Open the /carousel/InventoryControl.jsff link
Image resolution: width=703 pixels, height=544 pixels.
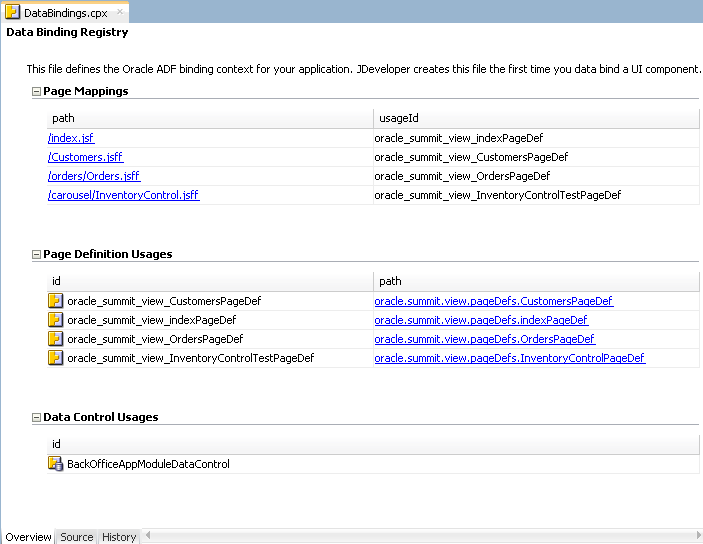coord(124,195)
